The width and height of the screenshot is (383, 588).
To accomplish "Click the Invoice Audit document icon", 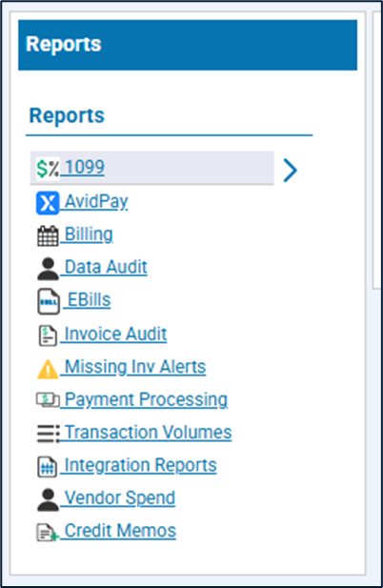I will click(48, 335).
